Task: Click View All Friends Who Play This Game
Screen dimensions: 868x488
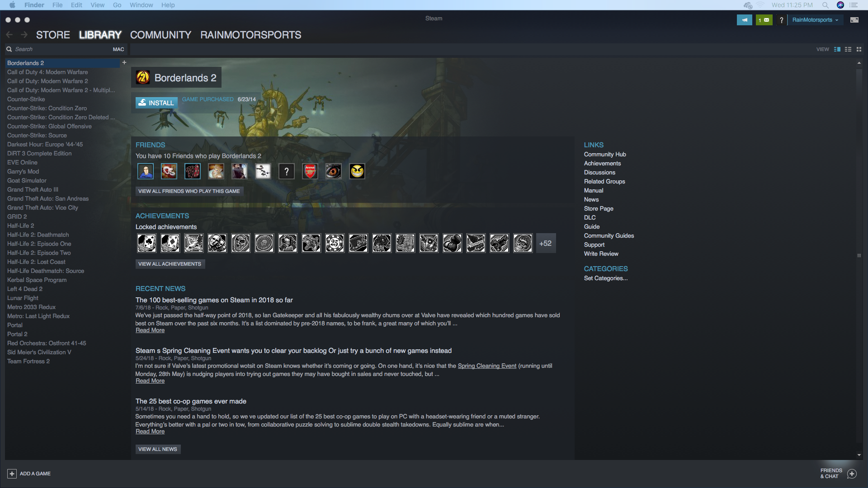Action: pos(189,191)
